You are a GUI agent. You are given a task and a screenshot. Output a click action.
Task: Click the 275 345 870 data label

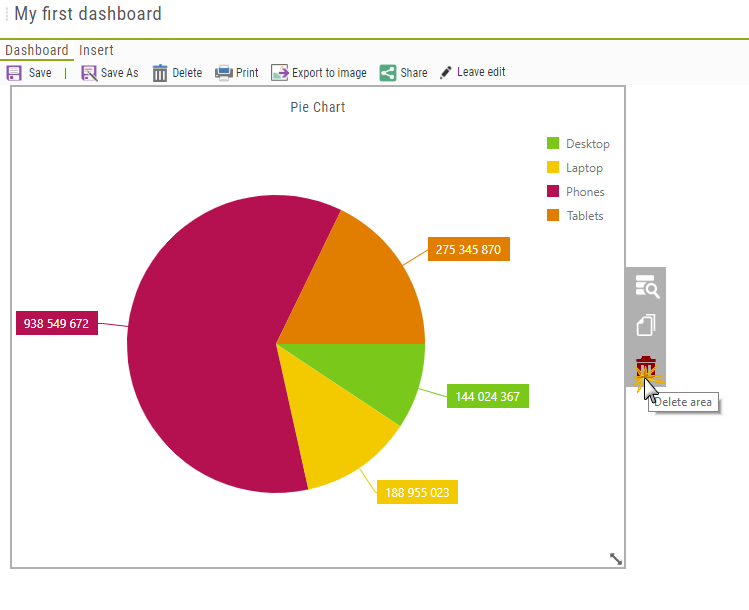coord(469,249)
